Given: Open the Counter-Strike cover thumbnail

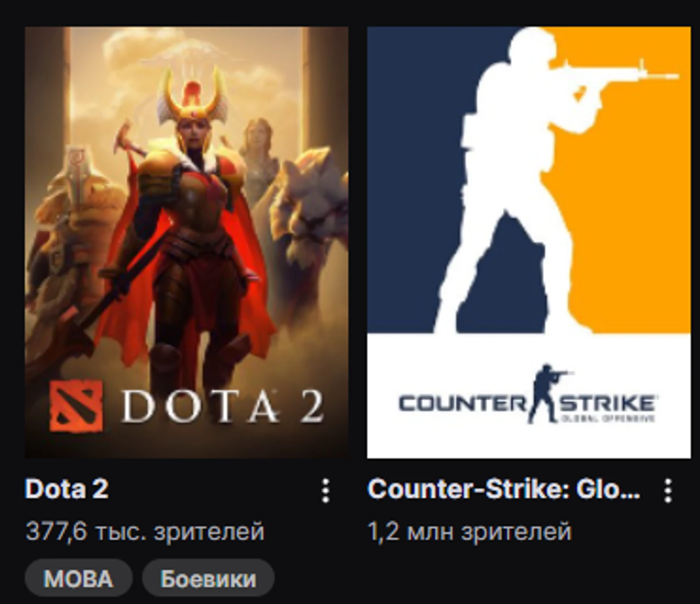Looking at the screenshot, I should point(529,242).
